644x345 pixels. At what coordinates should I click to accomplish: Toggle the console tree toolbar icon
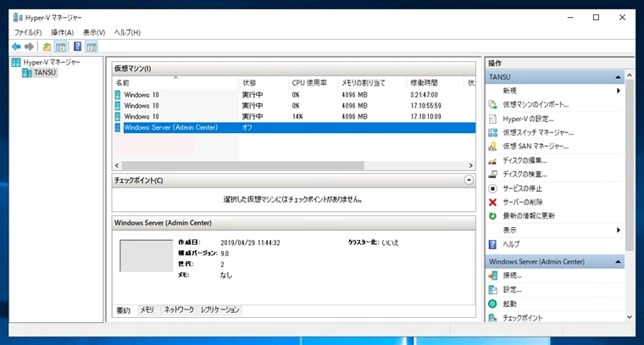[60, 47]
